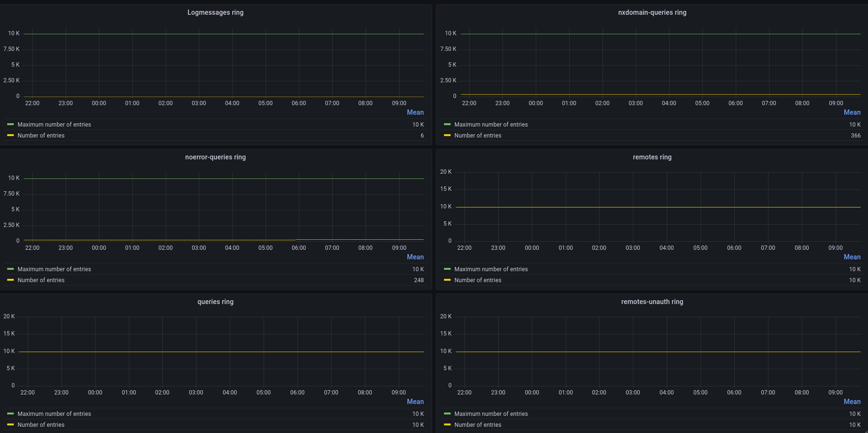Expand the queries ring panel title menu
868x433 pixels.
(x=215, y=302)
